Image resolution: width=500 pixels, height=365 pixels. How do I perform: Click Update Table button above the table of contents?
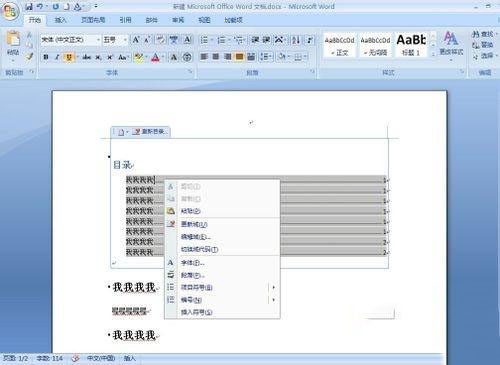[x=150, y=132]
